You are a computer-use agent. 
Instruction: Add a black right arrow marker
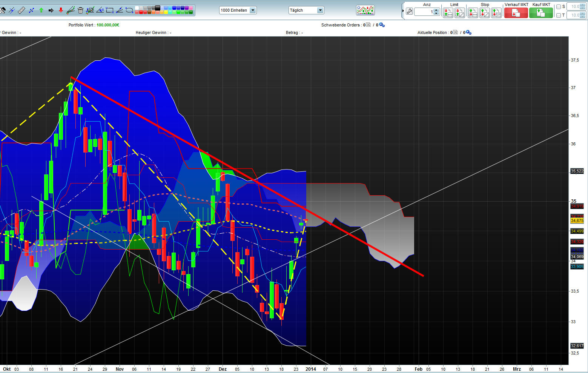(x=51, y=10)
